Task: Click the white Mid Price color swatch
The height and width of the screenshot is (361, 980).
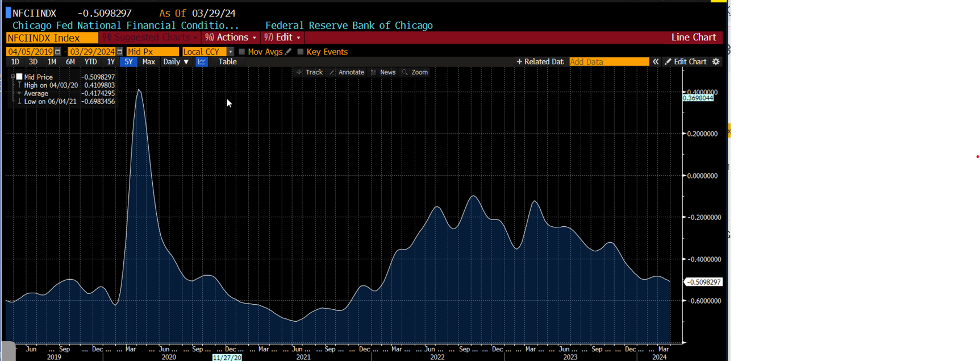Action: coord(19,77)
